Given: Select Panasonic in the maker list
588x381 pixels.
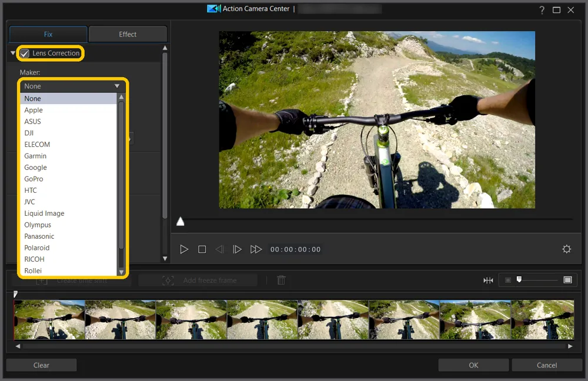Looking at the screenshot, I should [x=69, y=236].
